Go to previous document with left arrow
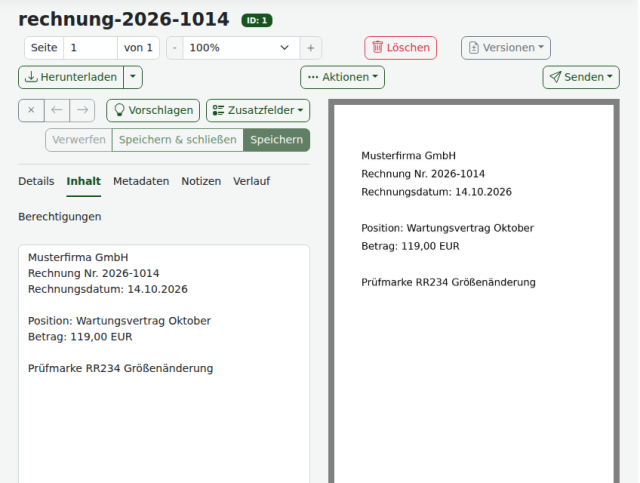The height and width of the screenshot is (483, 640). click(x=57, y=110)
